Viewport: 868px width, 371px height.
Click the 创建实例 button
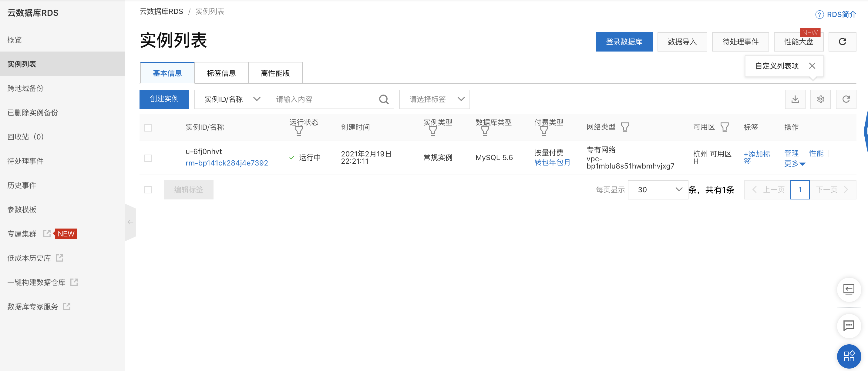pyautogui.click(x=164, y=99)
